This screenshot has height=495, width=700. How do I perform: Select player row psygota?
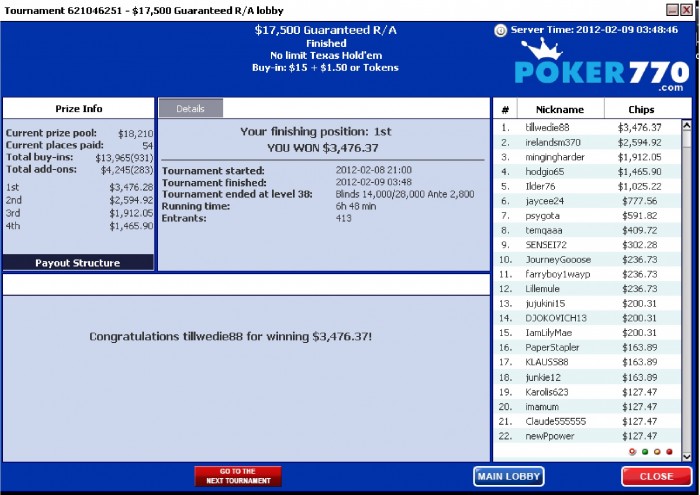click(x=587, y=216)
